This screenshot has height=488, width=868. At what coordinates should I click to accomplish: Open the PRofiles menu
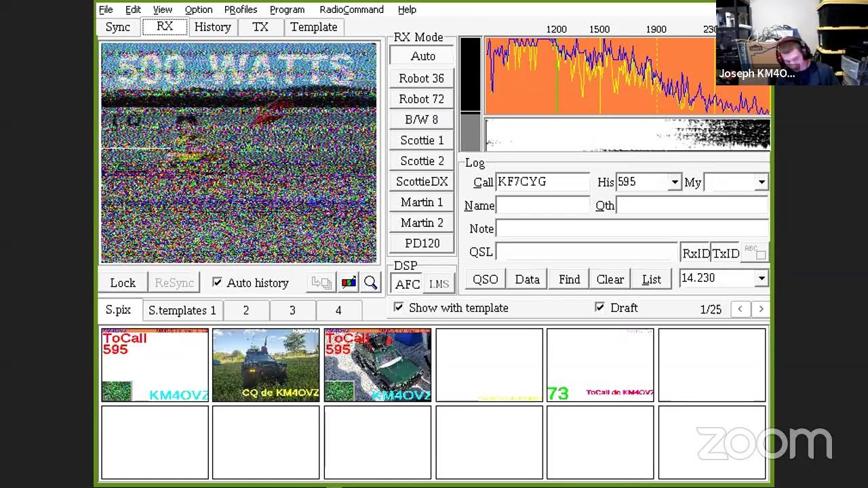tap(241, 9)
